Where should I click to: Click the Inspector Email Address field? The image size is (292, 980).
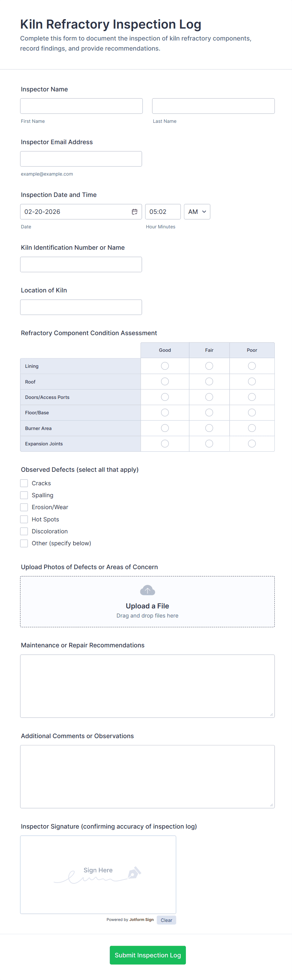click(x=81, y=159)
